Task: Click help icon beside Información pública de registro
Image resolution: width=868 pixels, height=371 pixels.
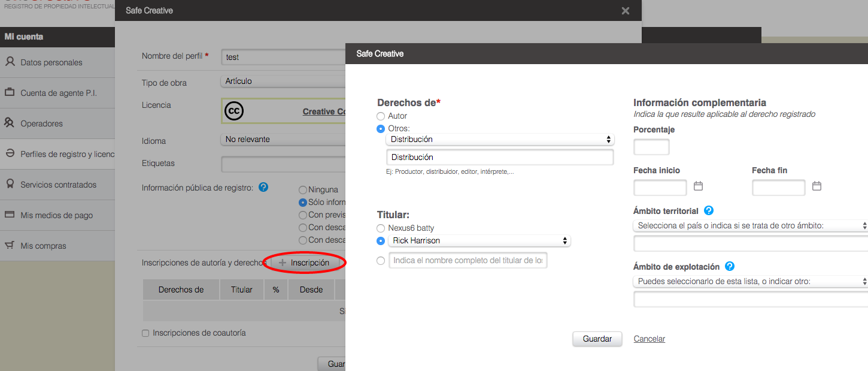Action: (263, 188)
